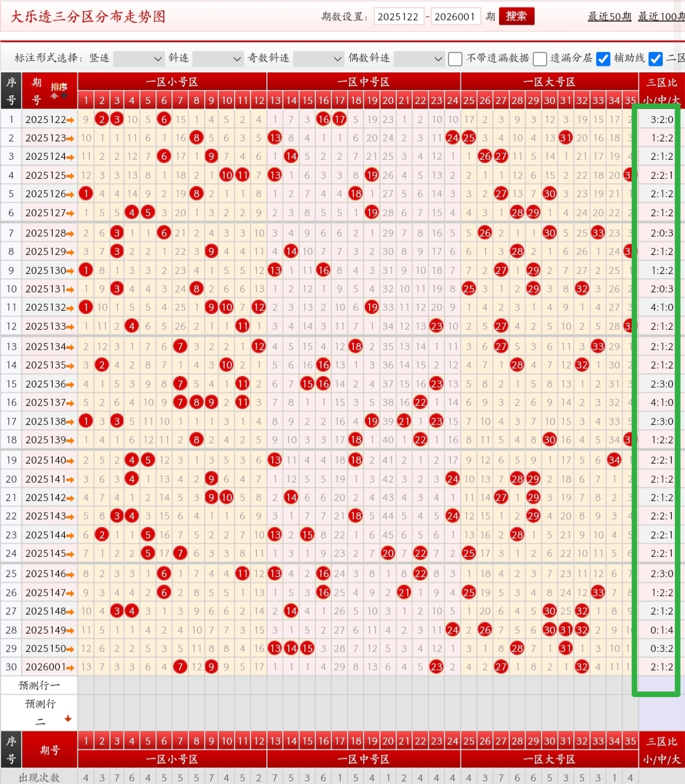Click the start issue field showing 2025122

(398, 16)
